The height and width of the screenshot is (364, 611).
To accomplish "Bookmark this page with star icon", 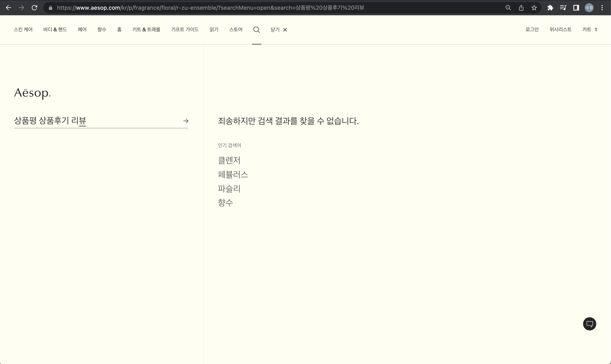I will click(534, 8).
